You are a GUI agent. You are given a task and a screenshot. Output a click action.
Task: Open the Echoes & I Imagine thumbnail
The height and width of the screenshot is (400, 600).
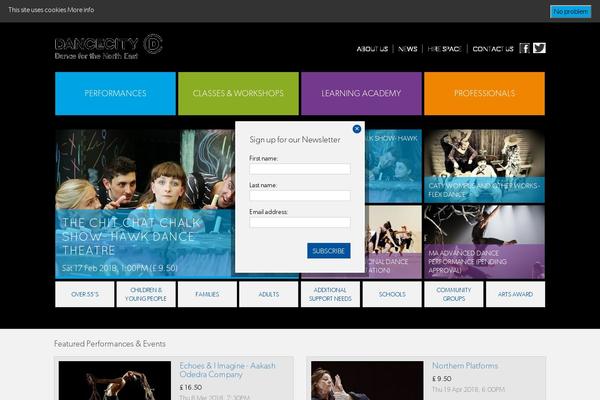coord(115,380)
